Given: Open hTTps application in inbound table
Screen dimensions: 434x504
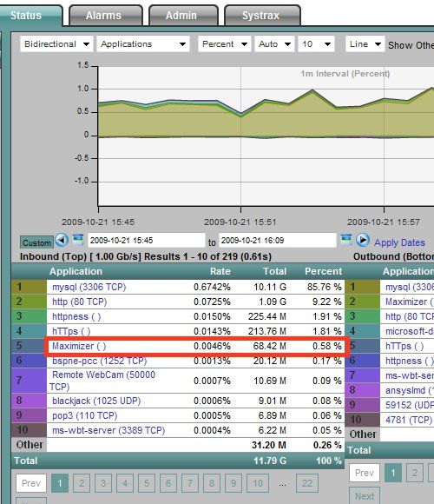Looking at the screenshot, I should point(71,331).
